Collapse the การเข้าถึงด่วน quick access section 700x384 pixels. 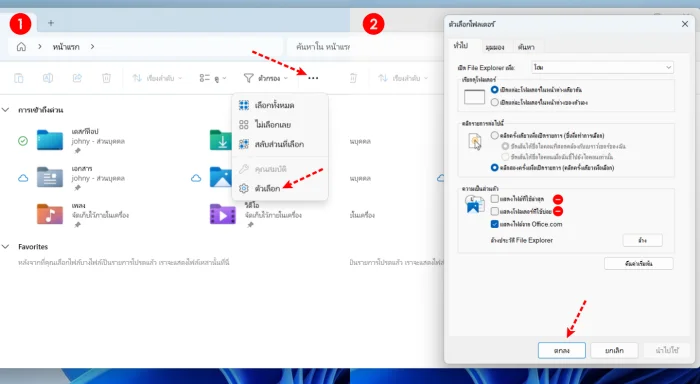(5, 109)
